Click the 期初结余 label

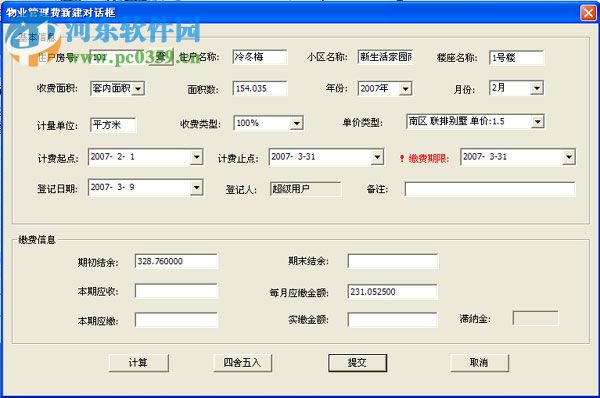98,263
